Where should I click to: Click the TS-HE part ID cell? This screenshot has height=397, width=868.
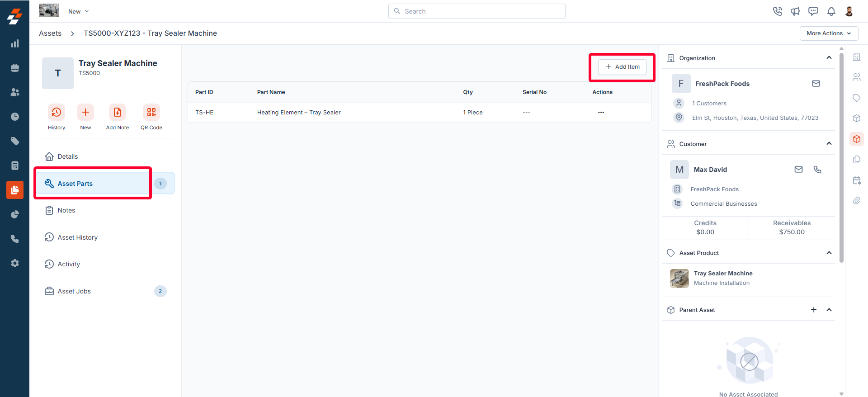204,113
